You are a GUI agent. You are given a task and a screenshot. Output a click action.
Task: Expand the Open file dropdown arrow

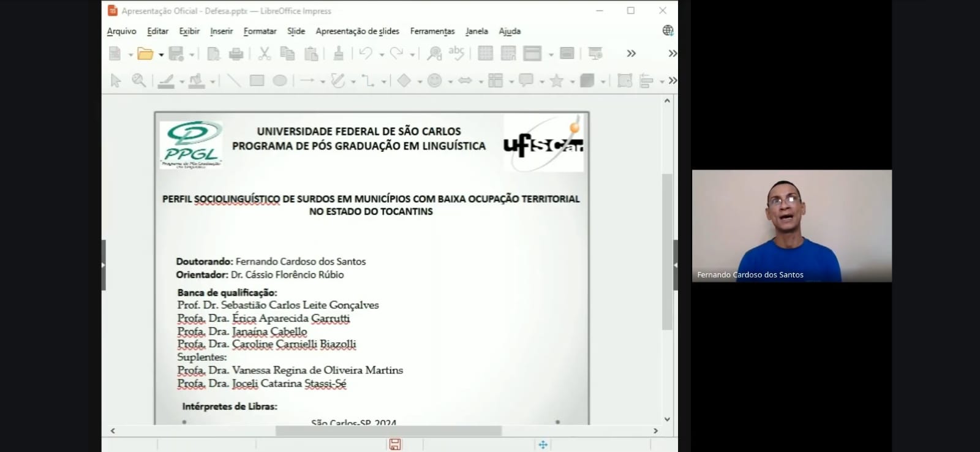click(x=161, y=55)
